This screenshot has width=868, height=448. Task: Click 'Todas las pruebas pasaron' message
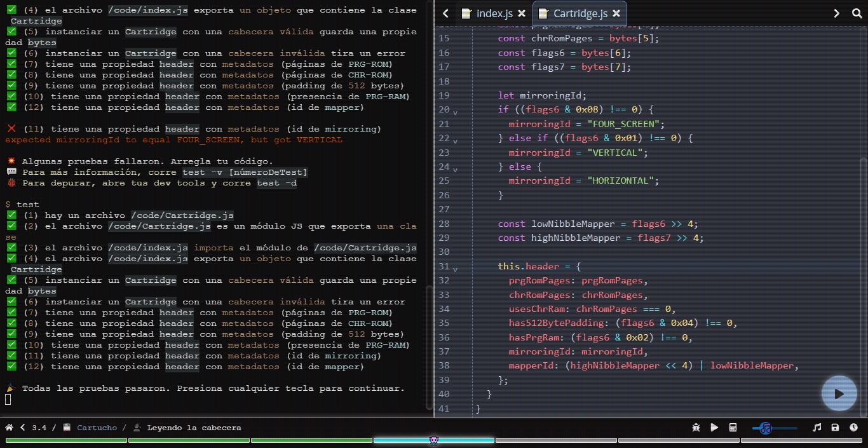coord(214,388)
